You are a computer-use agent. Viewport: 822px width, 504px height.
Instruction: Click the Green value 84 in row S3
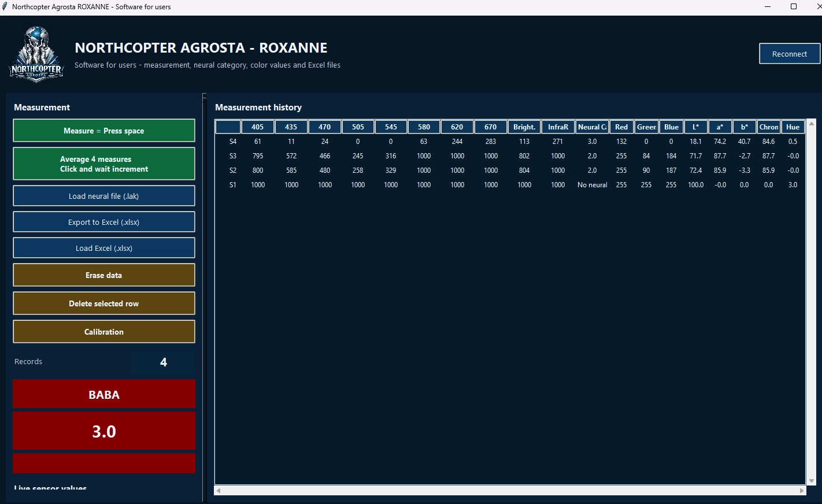pos(646,156)
